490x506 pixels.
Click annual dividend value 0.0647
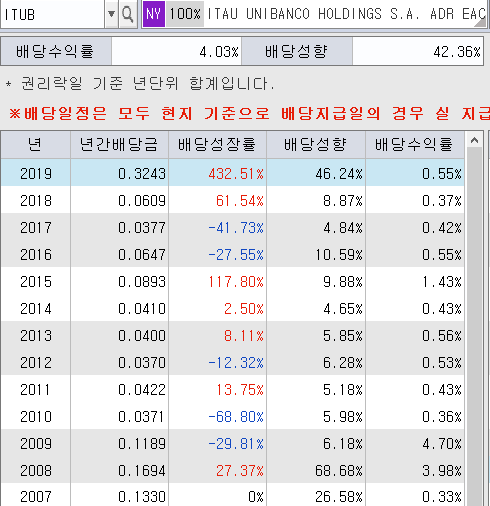coord(142,255)
